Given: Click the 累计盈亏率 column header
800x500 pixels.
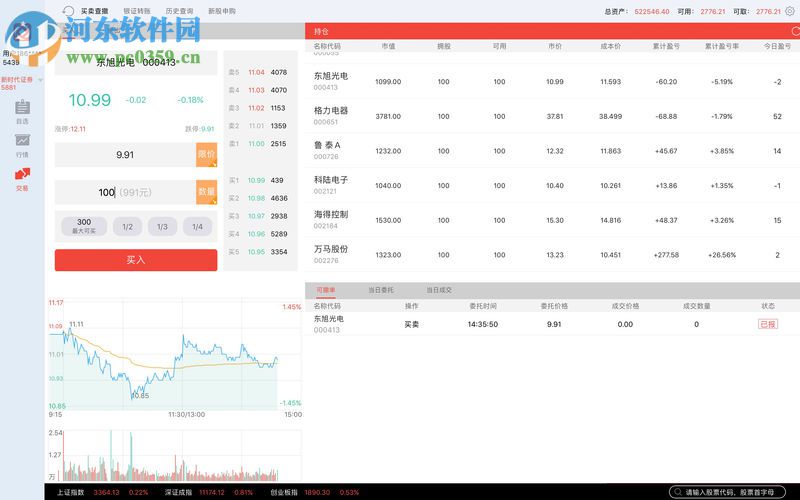Looking at the screenshot, I should 722,46.
